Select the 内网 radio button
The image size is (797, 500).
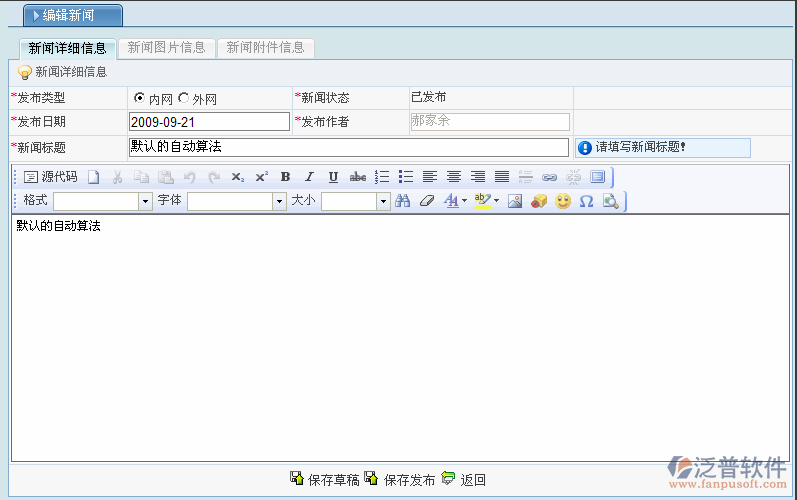coord(139,97)
